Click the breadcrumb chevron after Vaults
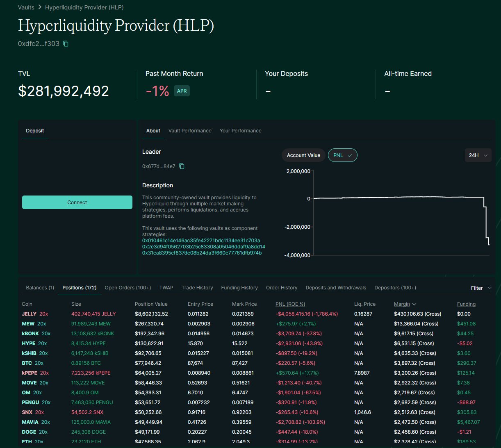This screenshot has height=448, width=501. click(x=40, y=7)
